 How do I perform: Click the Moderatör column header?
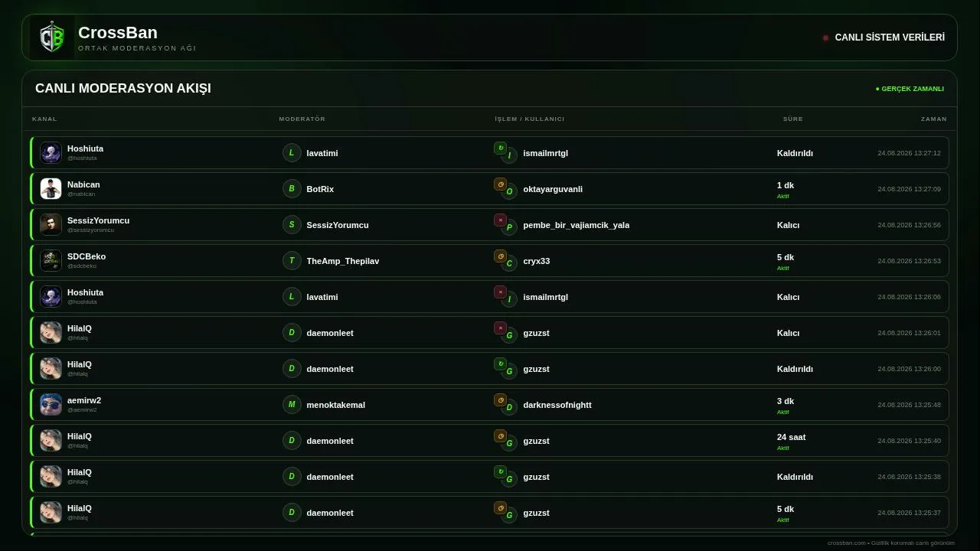click(x=302, y=119)
